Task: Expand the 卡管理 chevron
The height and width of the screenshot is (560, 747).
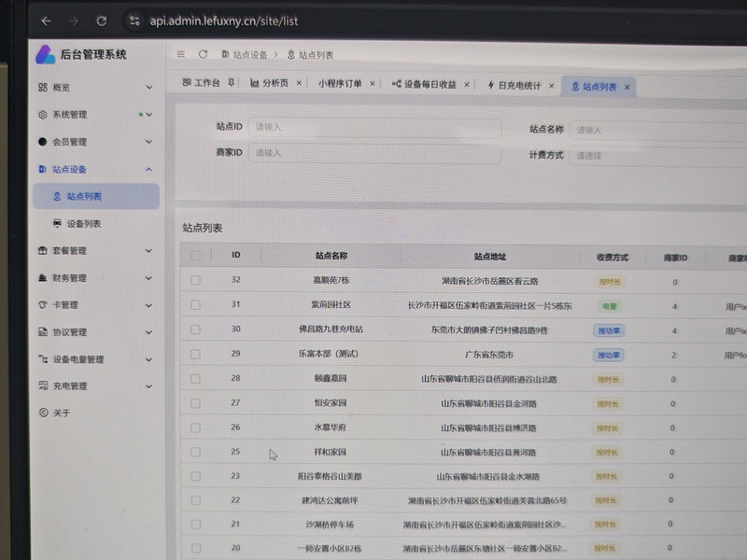Action: [149, 305]
